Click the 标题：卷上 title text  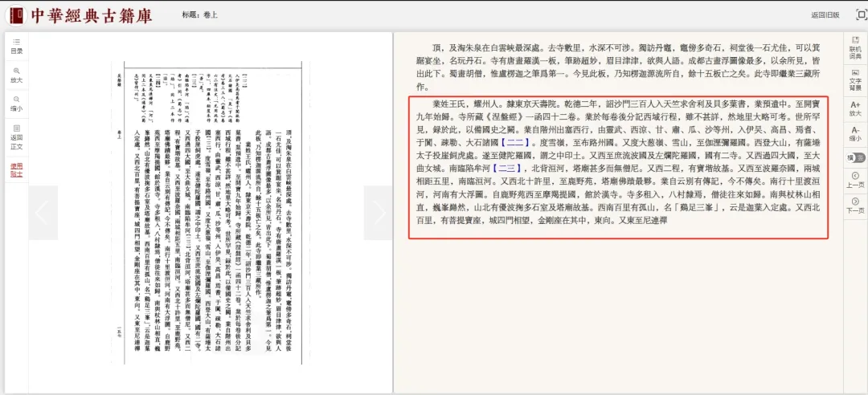tap(200, 15)
